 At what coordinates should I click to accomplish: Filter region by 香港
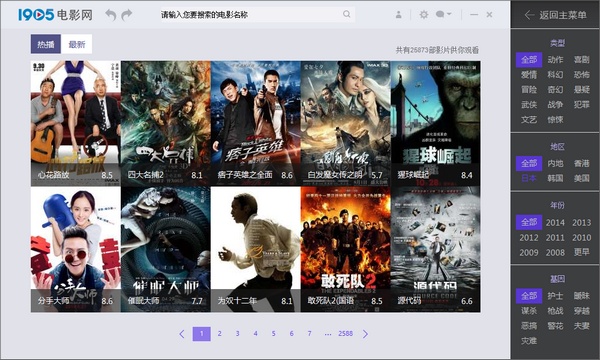[x=582, y=163]
